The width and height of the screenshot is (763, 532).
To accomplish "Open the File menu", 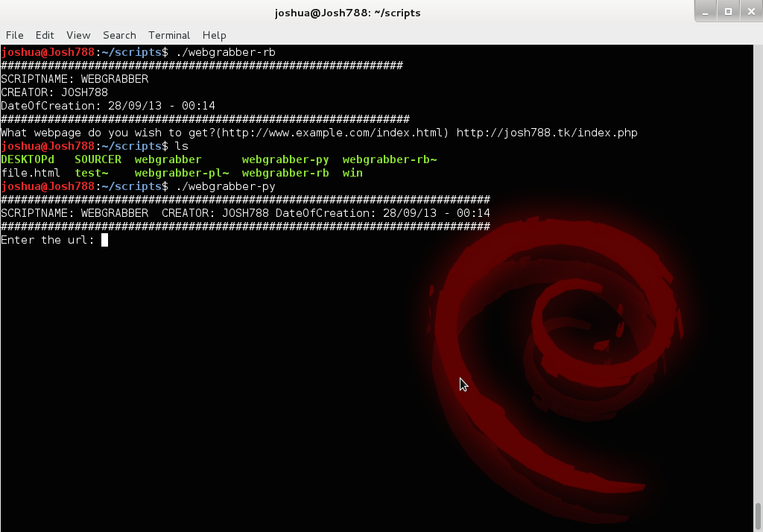I will click(14, 35).
